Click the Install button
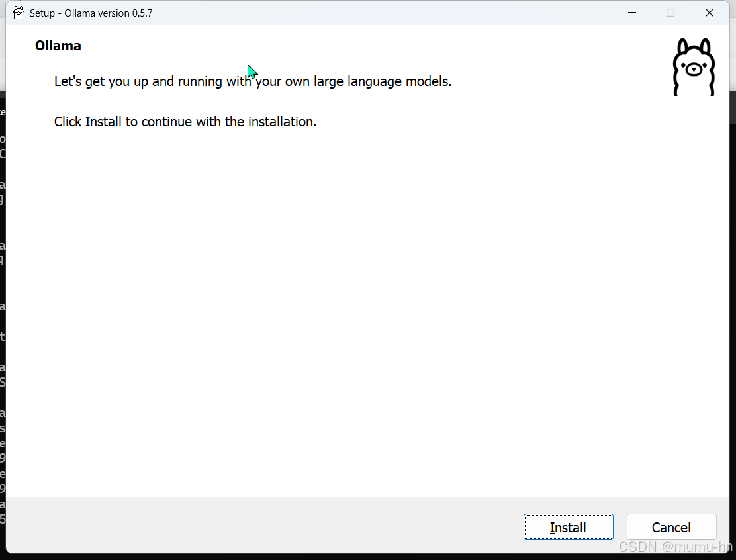736x560 pixels. pos(568,527)
